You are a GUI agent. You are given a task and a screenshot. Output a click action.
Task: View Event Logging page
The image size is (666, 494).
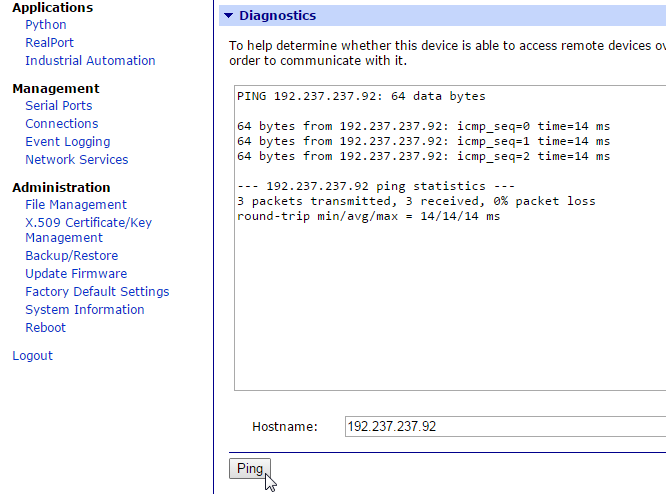pyautogui.click(x=67, y=142)
